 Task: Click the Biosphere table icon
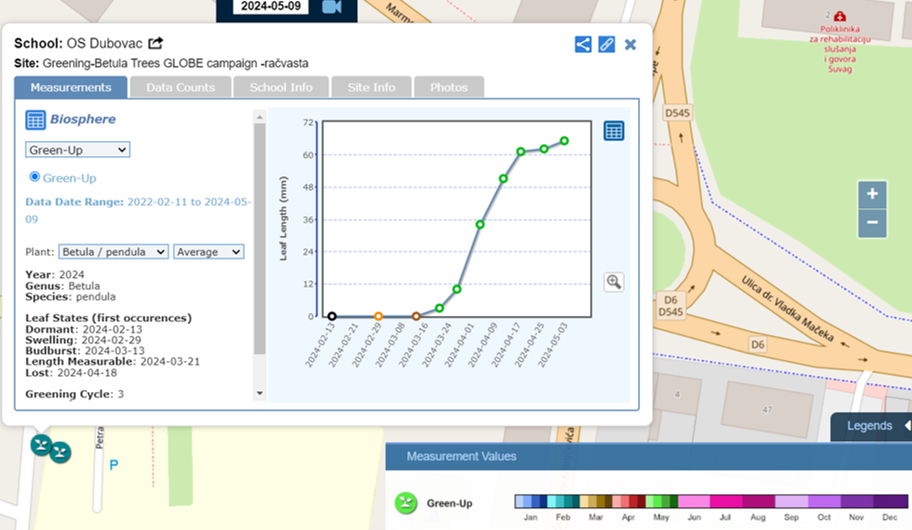click(35, 120)
